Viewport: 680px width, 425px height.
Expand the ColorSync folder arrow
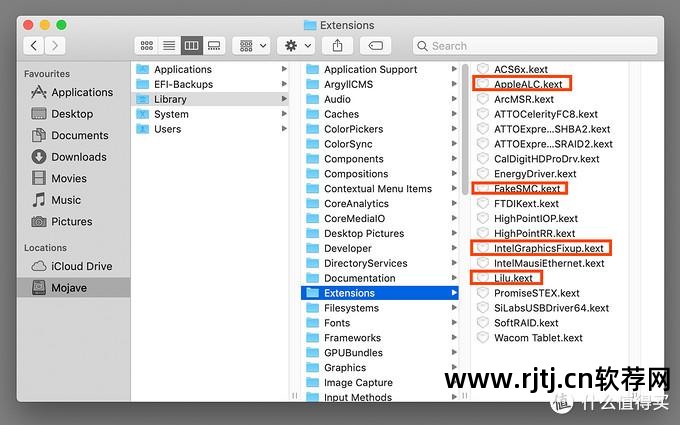pyautogui.click(x=454, y=144)
